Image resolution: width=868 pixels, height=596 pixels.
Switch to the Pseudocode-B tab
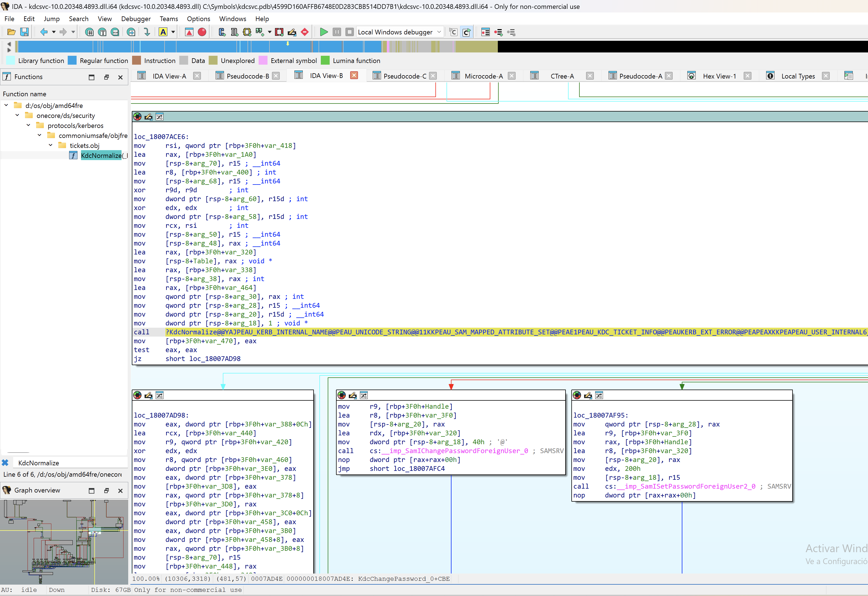point(248,76)
